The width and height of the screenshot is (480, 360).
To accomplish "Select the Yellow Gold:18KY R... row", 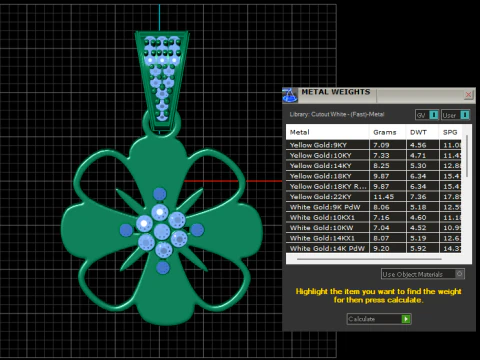I will coord(374,186).
